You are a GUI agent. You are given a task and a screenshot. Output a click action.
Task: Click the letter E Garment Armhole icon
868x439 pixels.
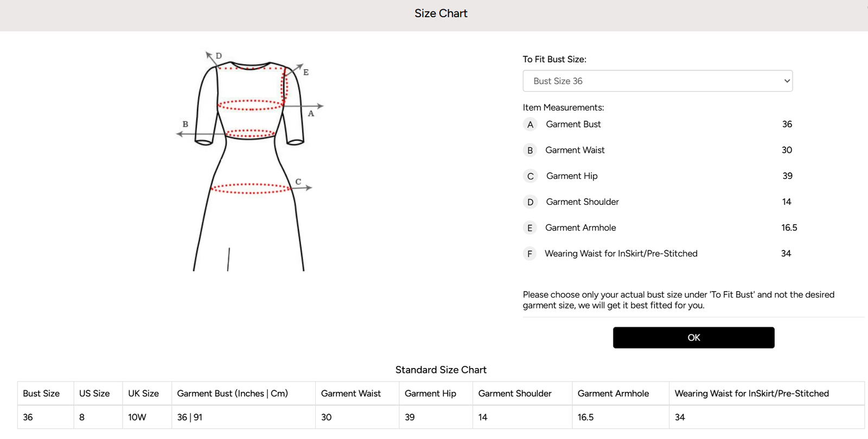pos(530,228)
